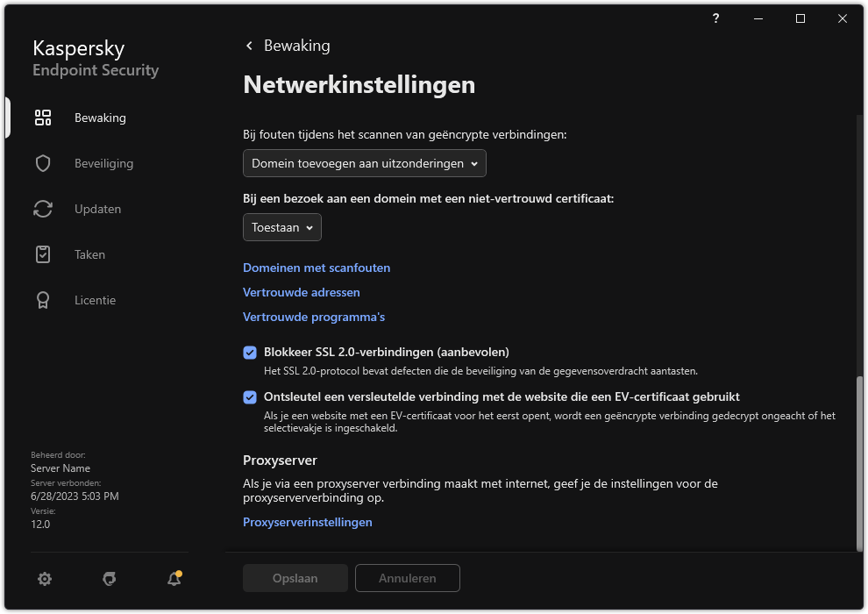Collapse back to Bewaking via the chevron
The height and width of the screenshot is (614, 868).
coord(249,46)
